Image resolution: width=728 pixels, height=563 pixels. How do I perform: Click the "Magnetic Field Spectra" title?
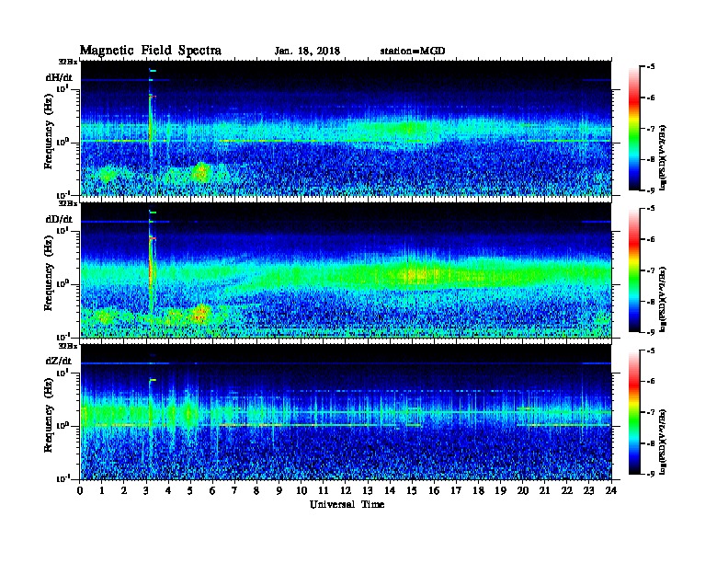click(151, 51)
